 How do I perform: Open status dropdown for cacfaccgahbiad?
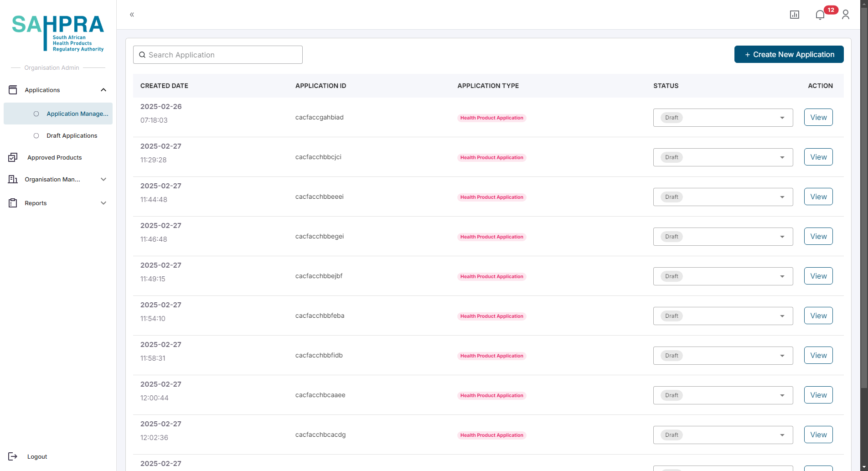click(x=723, y=118)
